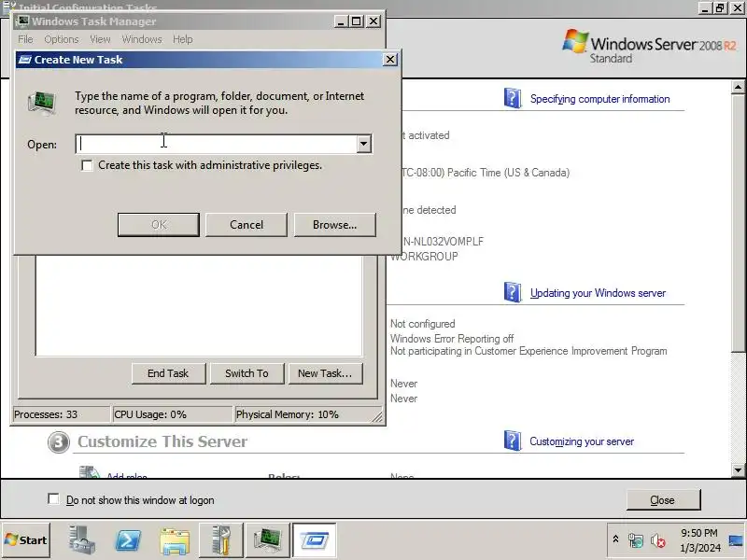Open the Windows menu in Task Manager

(142, 39)
